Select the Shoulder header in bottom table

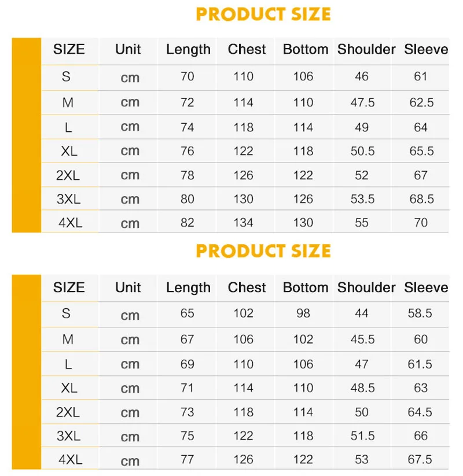click(366, 287)
